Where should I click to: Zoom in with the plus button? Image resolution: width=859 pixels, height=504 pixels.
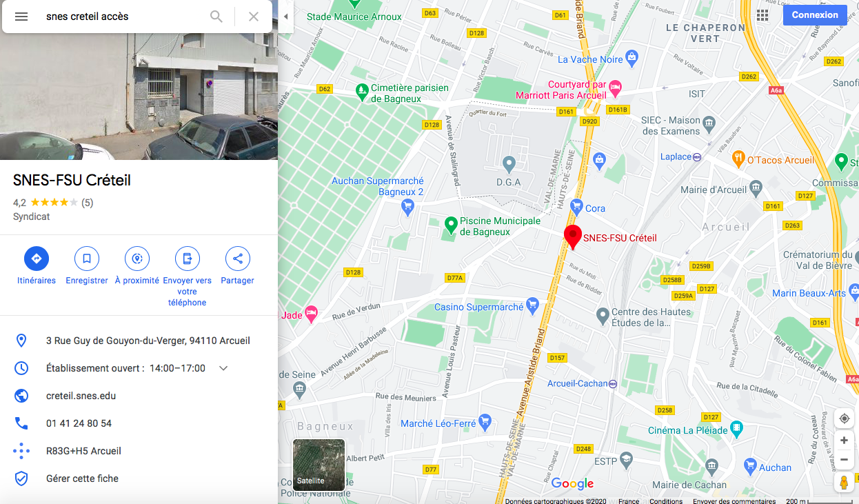pos(845,441)
